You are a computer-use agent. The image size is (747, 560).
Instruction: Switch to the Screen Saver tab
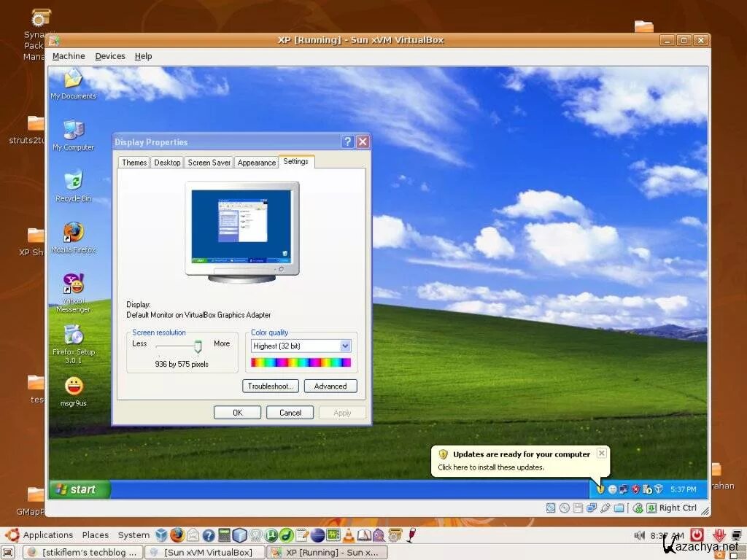click(209, 163)
